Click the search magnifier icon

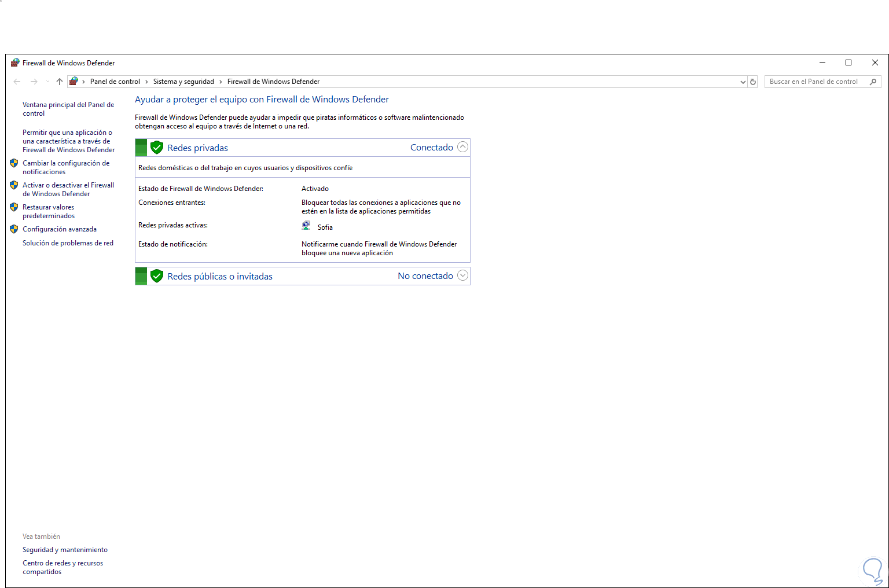pos(873,82)
